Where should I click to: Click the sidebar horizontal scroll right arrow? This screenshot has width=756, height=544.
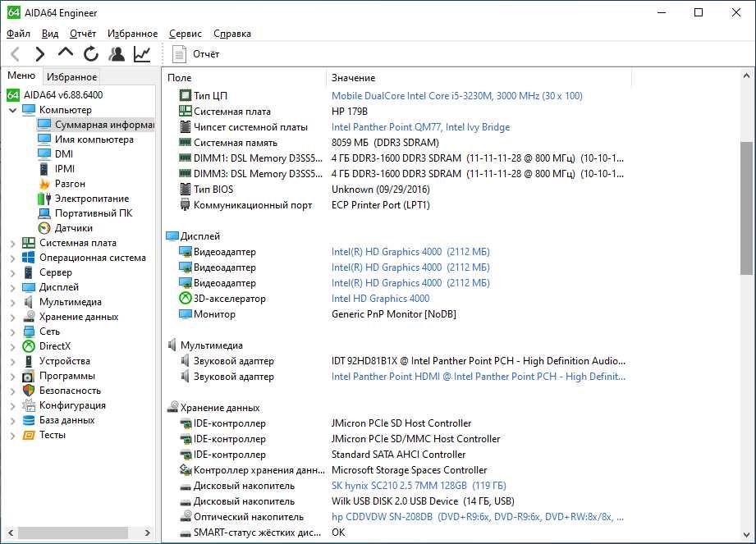coord(148,533)
